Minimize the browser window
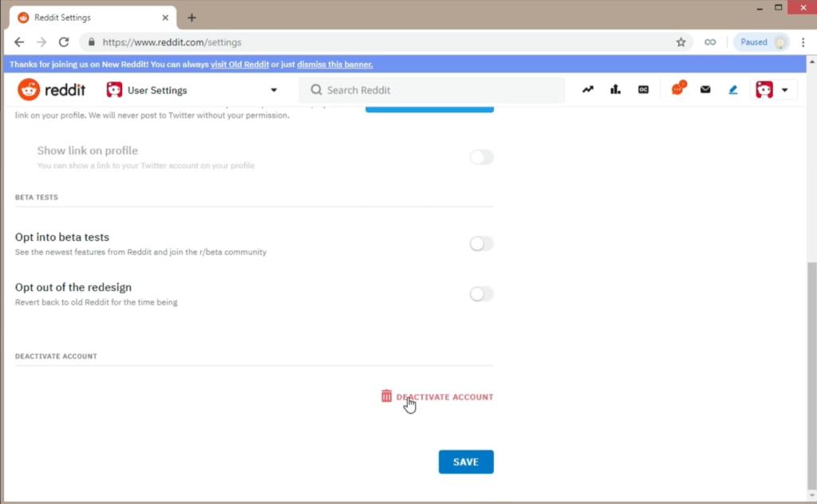Viewport: 817px width, 504px height. pos(760,8)
